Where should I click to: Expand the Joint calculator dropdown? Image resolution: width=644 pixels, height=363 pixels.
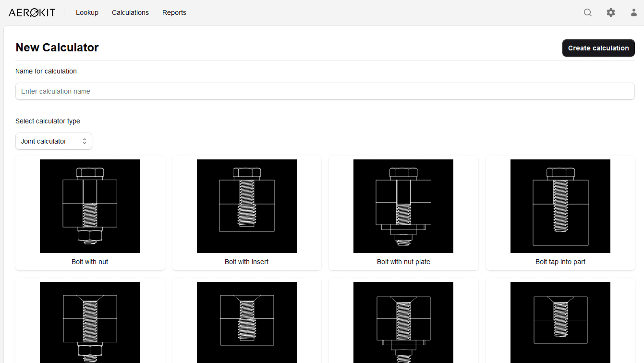(x=54, y=141)
